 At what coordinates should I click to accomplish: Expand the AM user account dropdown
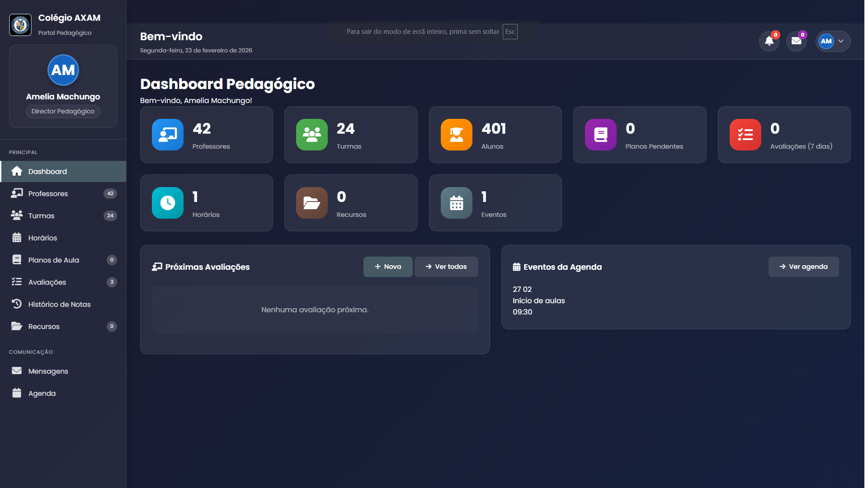click(x=833, y=42)
